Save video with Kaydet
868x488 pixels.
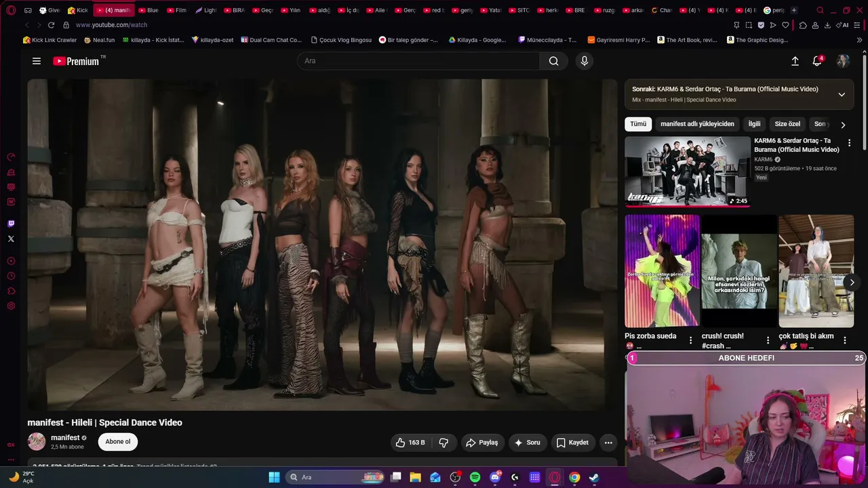tap(573, 443)
